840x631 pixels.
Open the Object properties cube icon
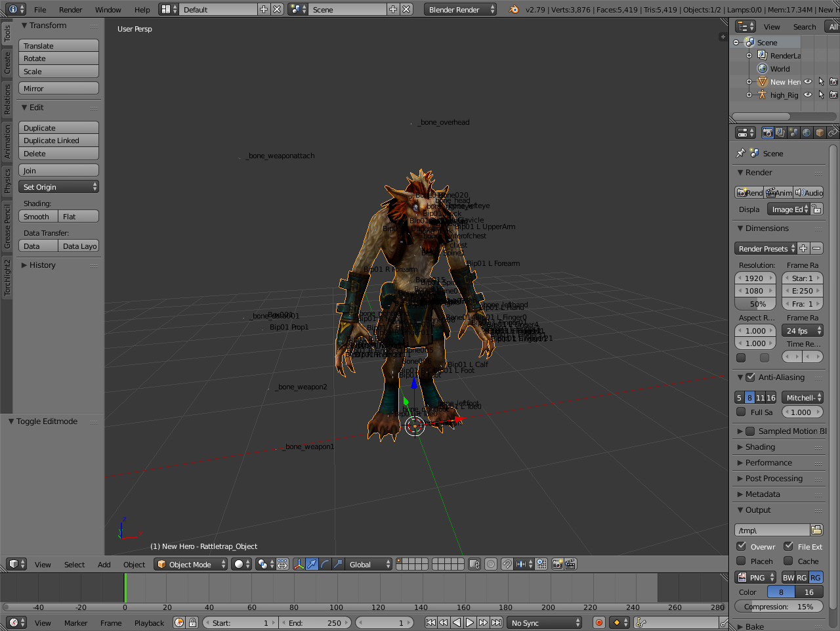[820, 133]
